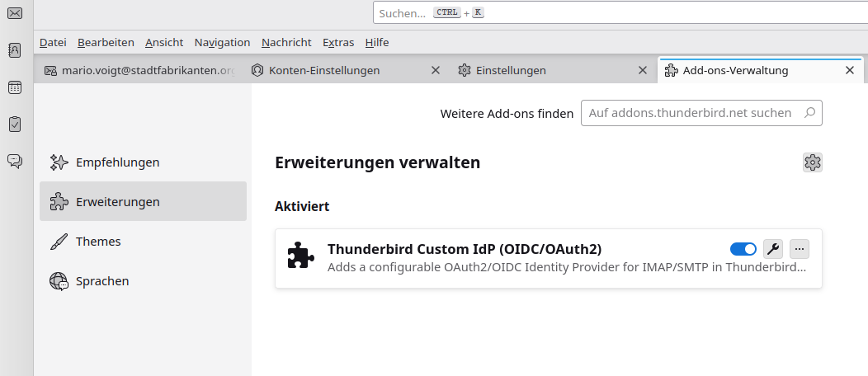The width and height of the screenshot is (868, 376).
Task: Open the Extras menu
Action: [x=338, y=42]
